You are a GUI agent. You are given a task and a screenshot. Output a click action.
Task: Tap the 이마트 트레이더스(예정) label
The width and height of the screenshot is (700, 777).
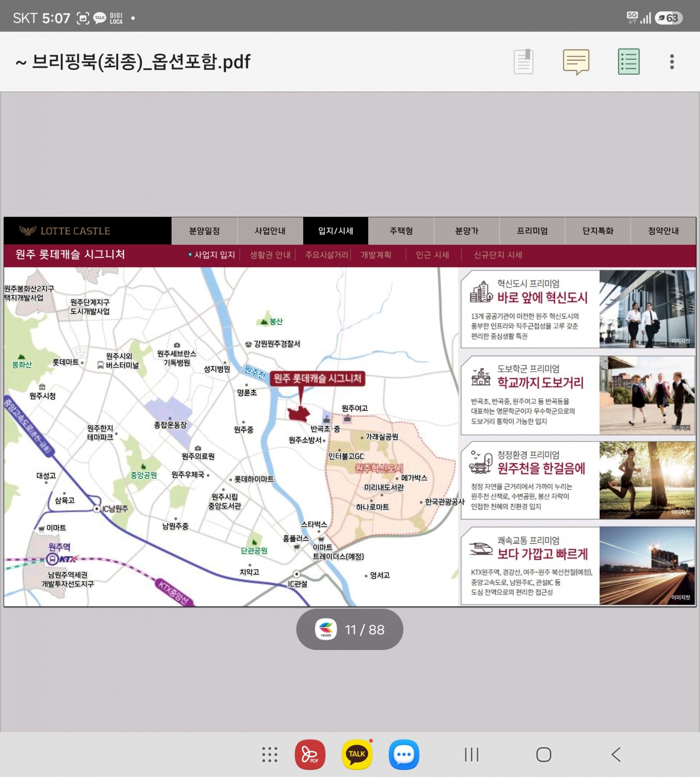coord(338,552)
